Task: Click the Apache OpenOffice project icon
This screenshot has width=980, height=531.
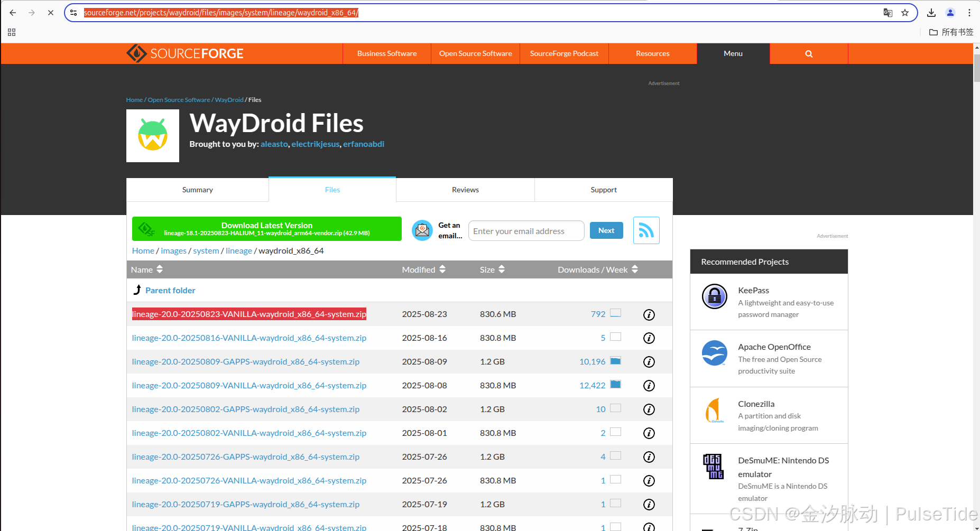Action: (715, 353)
